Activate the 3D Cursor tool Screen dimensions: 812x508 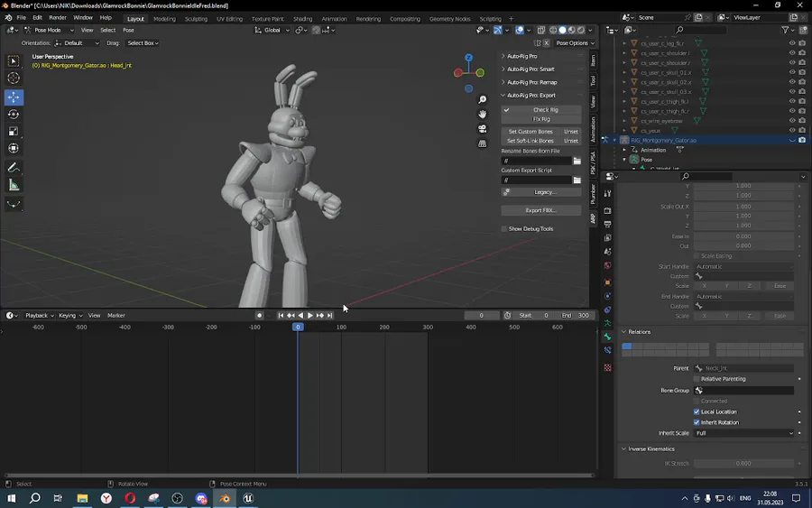(x=14, y=79)
